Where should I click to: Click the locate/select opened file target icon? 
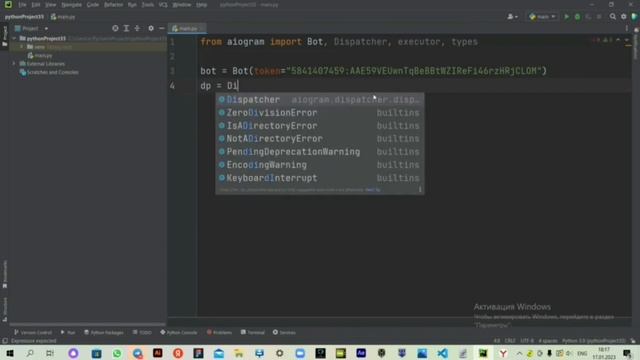click(x=115, y=28)
